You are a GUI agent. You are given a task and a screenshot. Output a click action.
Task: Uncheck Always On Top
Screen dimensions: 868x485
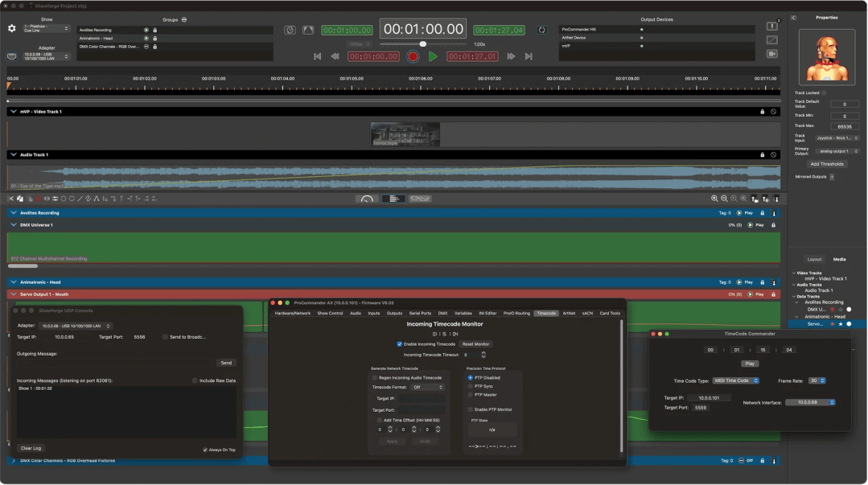coord(205,450)
